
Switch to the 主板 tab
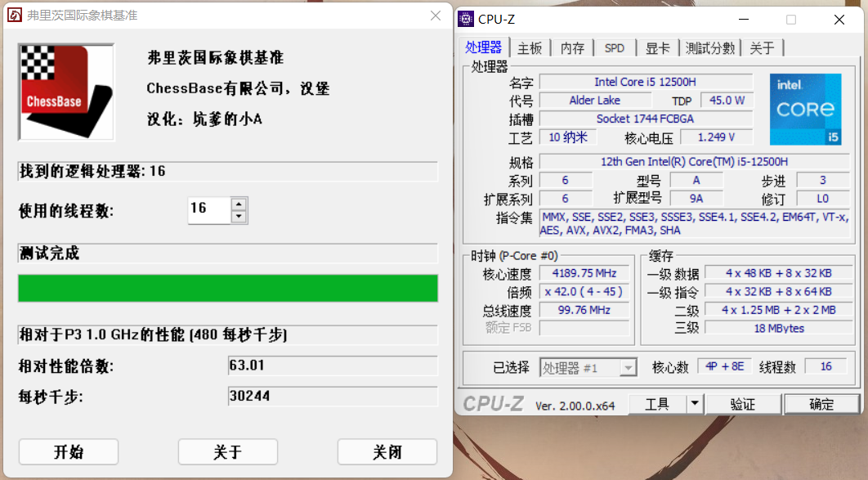click(530, 48)
